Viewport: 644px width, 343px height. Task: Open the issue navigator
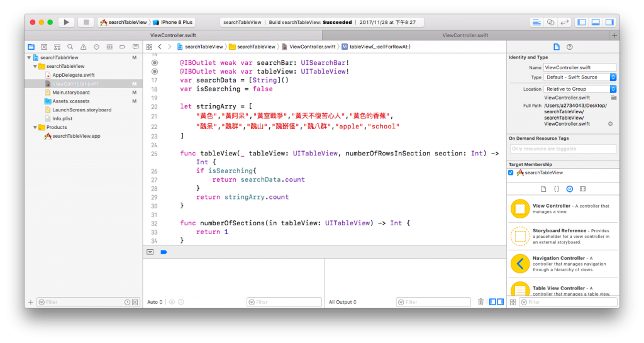[84, 47]
